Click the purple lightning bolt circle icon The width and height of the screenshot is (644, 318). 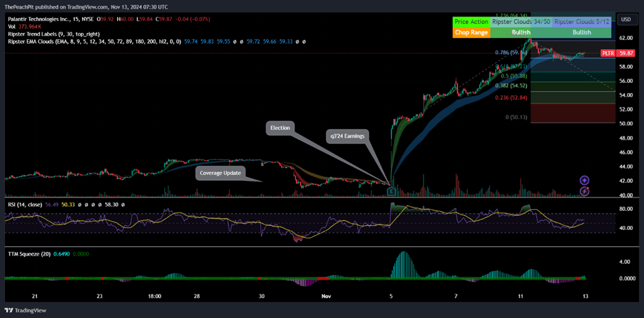tap(584, 191)
